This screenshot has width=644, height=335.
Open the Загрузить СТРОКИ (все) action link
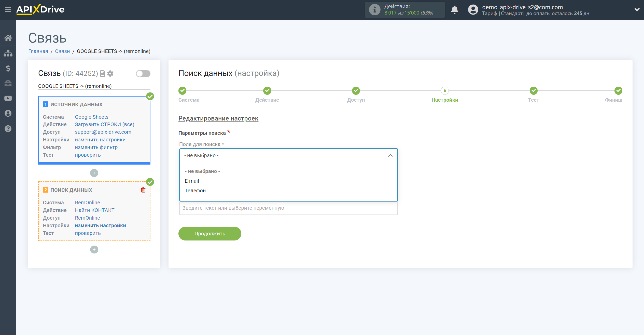(x=105, y=124)
